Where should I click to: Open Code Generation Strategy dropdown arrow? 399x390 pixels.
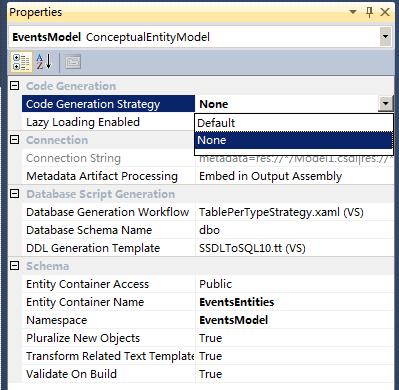pyautogui.click(x=386, y=104)
